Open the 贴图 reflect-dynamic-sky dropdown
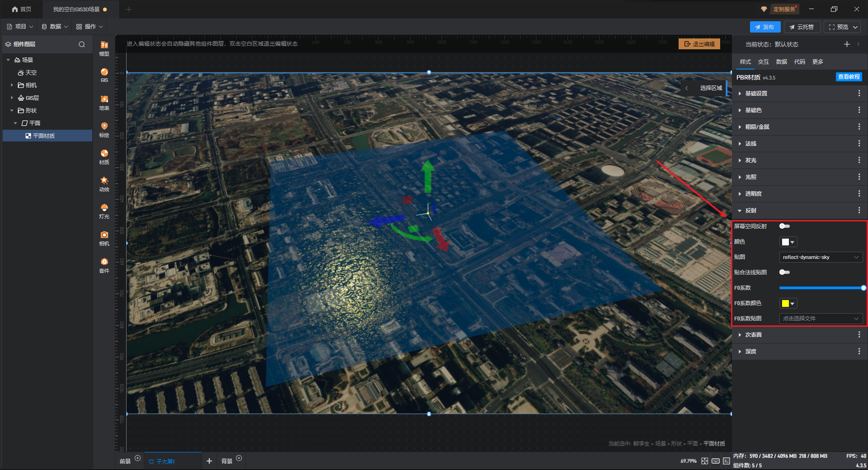This screenshot has height=470, width=868. click(821, 257)
